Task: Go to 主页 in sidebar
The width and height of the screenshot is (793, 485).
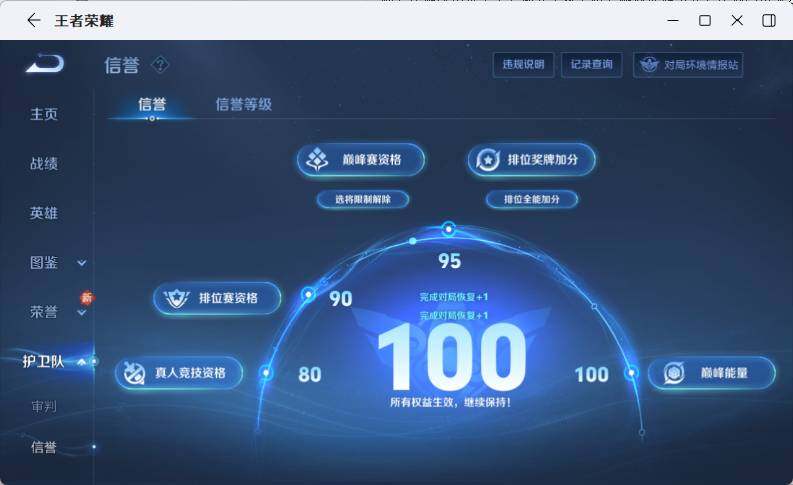Action: tap(44, 114)
